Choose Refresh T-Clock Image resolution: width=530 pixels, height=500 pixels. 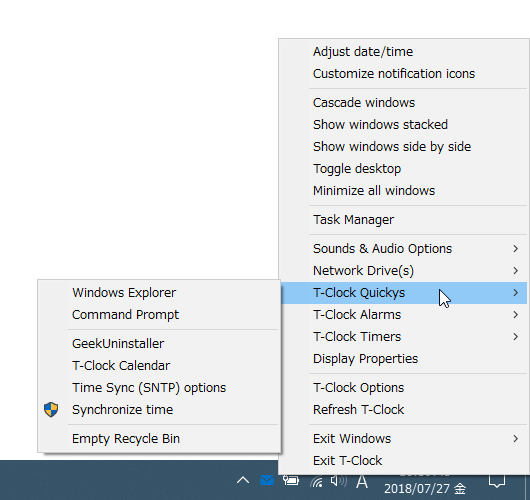coord(404,410)
